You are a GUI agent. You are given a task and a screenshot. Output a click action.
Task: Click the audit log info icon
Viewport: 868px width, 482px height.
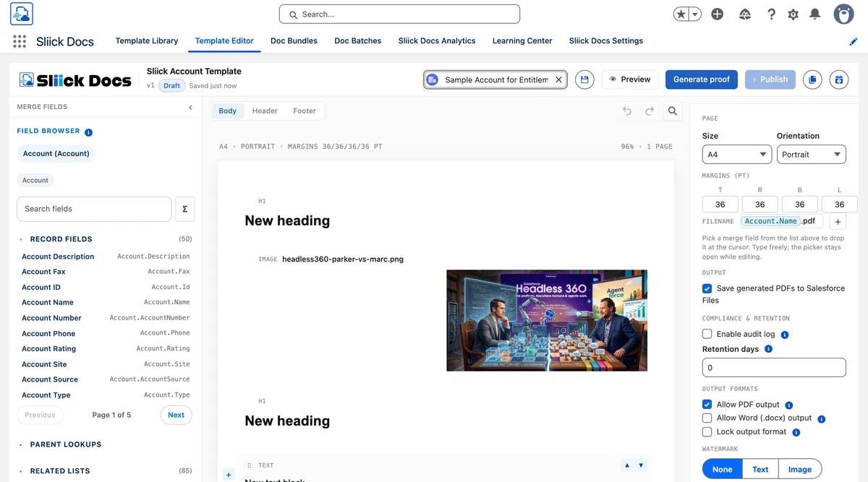pos(785,335)
